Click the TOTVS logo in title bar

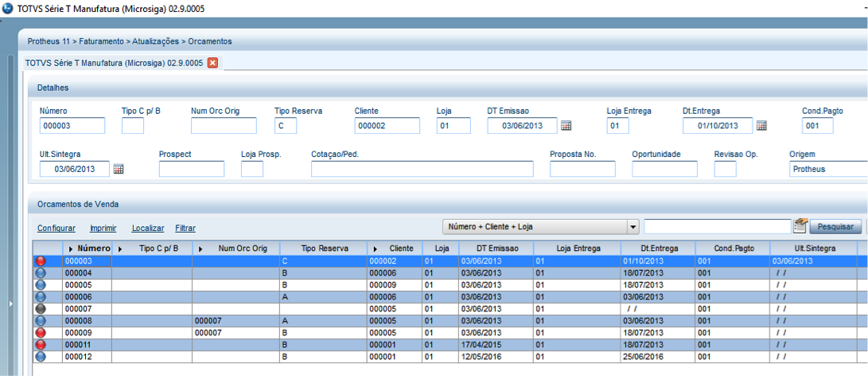click(8, 9)
